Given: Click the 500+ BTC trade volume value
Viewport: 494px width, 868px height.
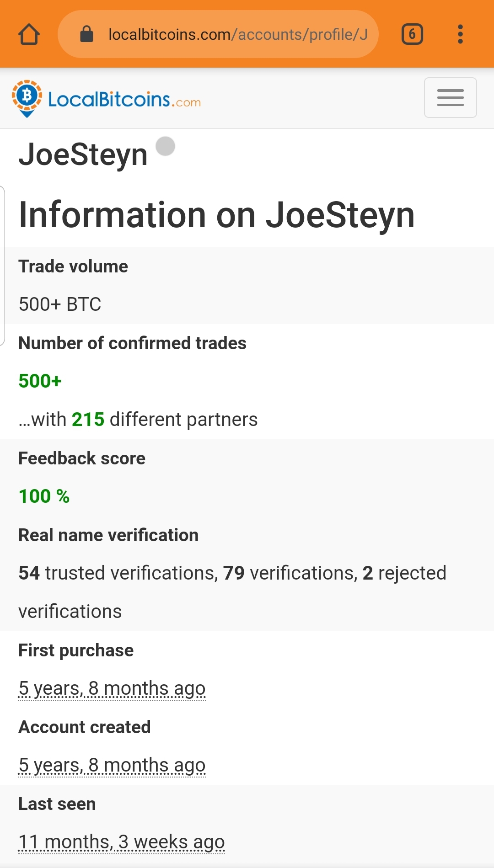Looking at the screenshot, I should coord(60,304).
